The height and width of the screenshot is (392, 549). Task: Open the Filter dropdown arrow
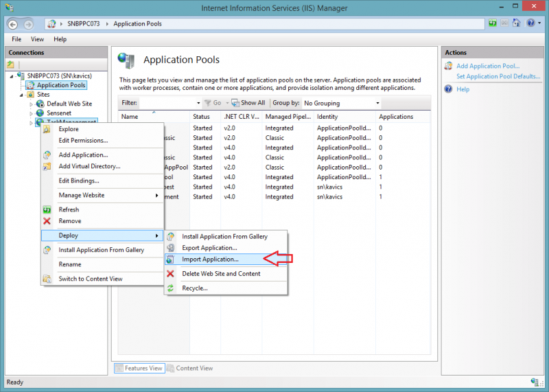tap(198, 103)
